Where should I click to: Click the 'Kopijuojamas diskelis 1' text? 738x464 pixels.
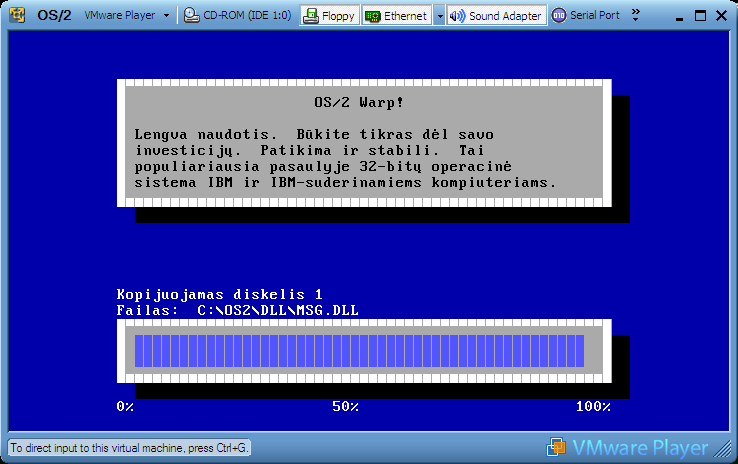pos(220,295)
